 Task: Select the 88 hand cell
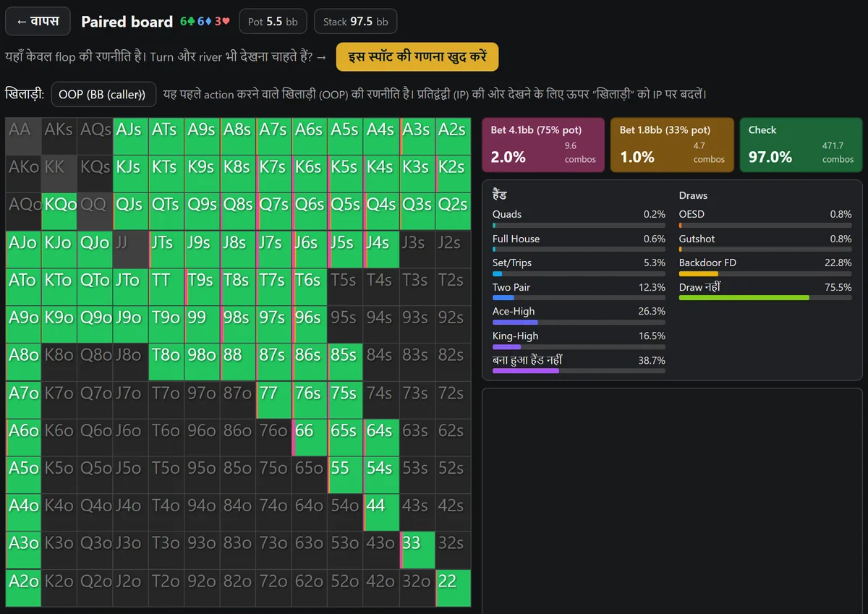click(x=238, y=362)
